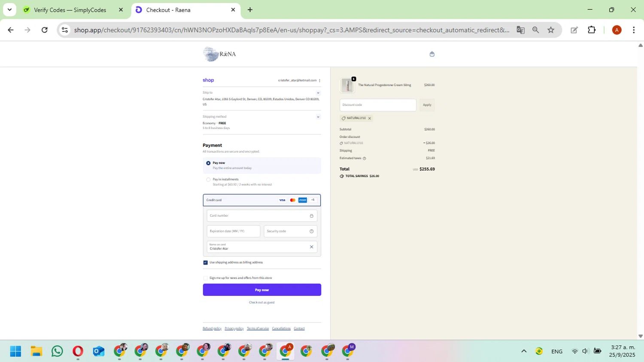Click the browser address bar URL

pos(292,30)
